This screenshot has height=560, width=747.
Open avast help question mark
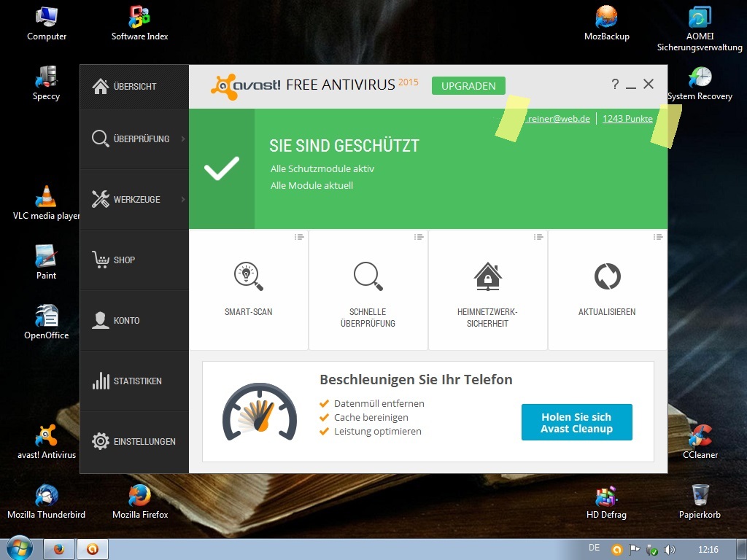[615, 85]
